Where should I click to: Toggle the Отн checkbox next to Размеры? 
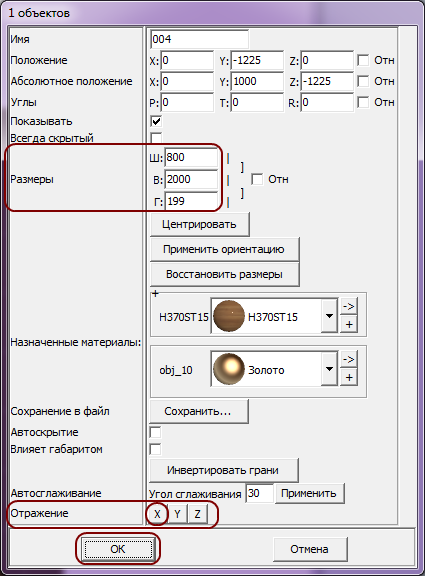click(257, 179)
